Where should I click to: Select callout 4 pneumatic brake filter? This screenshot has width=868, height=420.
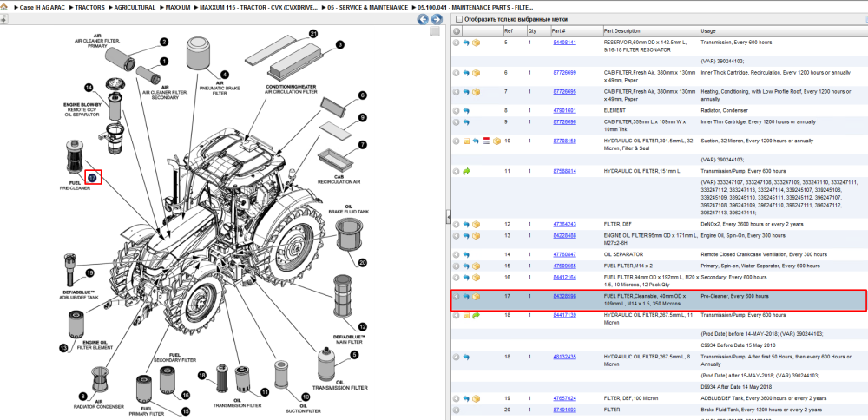(224, 74)
